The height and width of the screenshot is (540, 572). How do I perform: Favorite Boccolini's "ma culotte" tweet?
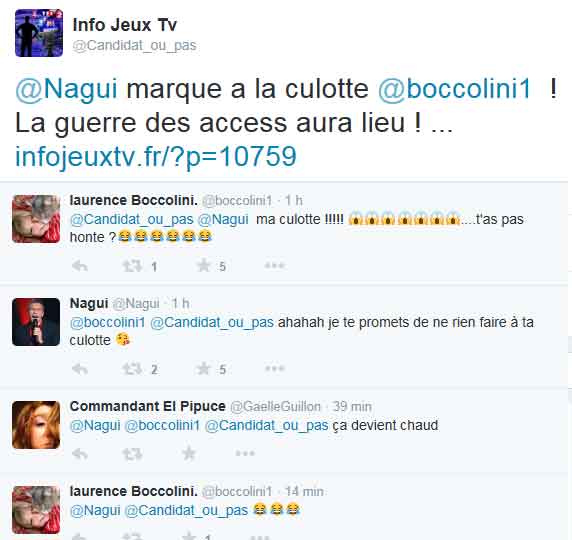pos(204,266)
